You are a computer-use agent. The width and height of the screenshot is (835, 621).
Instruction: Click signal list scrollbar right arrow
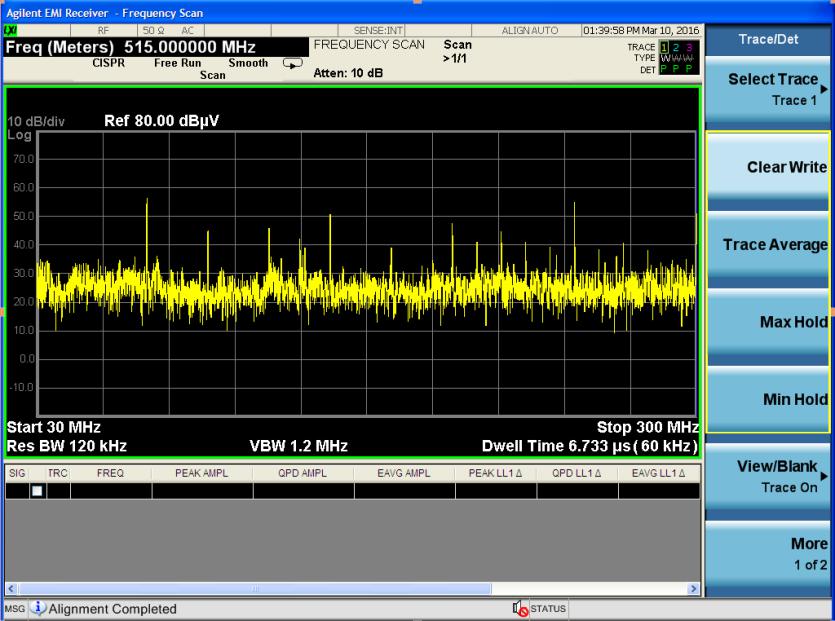pos(692,589)
